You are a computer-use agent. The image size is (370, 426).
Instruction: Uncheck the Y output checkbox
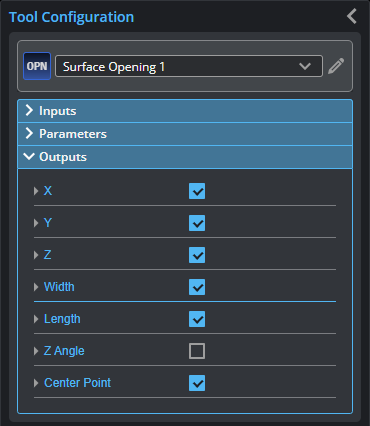[197, 223]
